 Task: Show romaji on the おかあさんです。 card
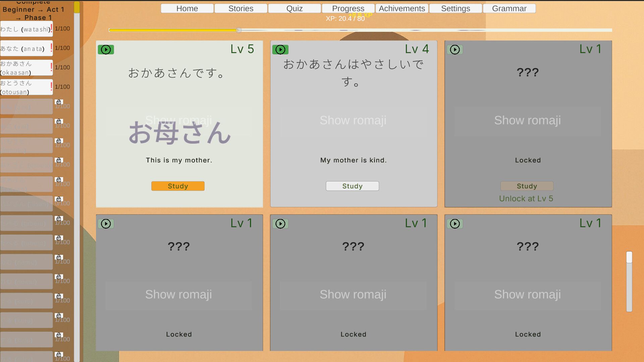178,120
